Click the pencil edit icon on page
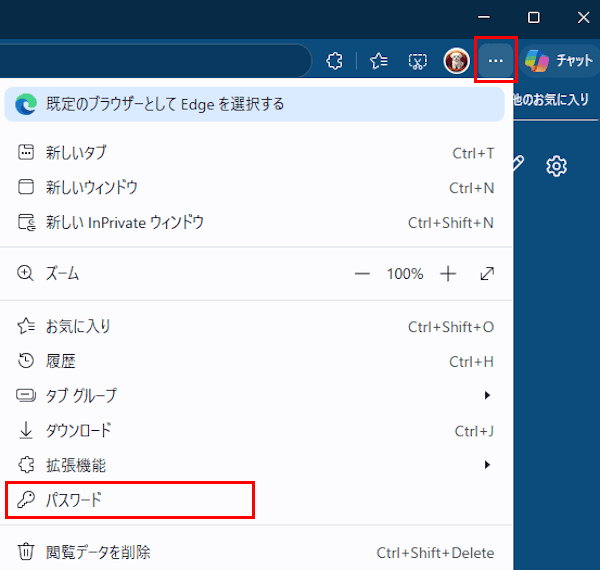 point(517,164)
